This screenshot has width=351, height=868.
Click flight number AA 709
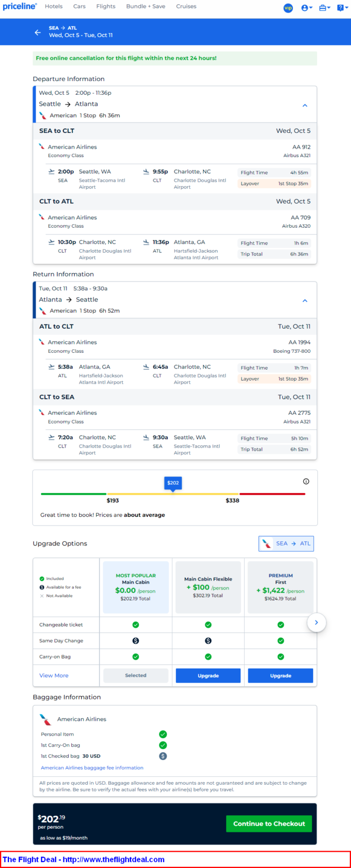click(x=301, y=218)
